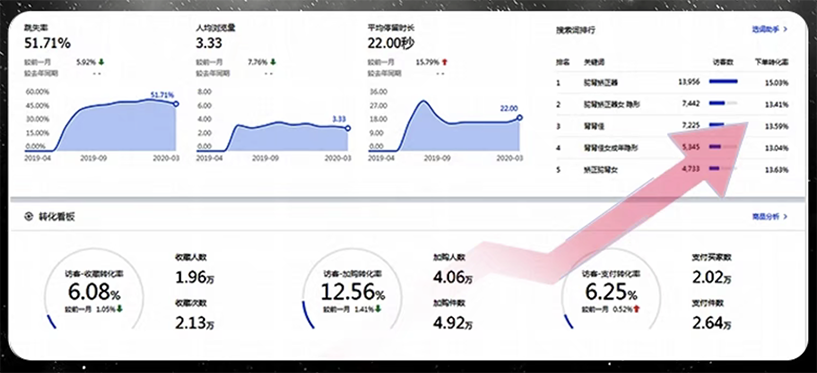Screen dimensions: 817x373
Task: Click the 2.02万 paying buyers value
Action: [x=712, y=278]
